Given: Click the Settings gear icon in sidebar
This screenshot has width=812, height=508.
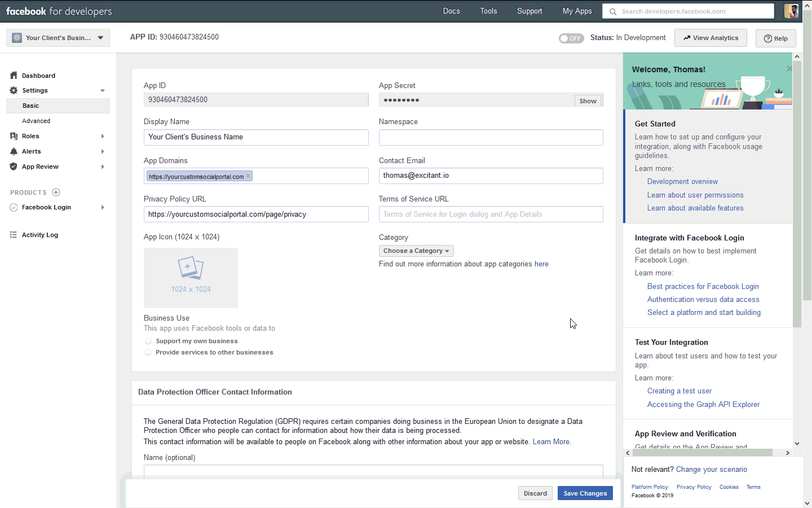Looking at the screenshot, I should click(14, 90).
